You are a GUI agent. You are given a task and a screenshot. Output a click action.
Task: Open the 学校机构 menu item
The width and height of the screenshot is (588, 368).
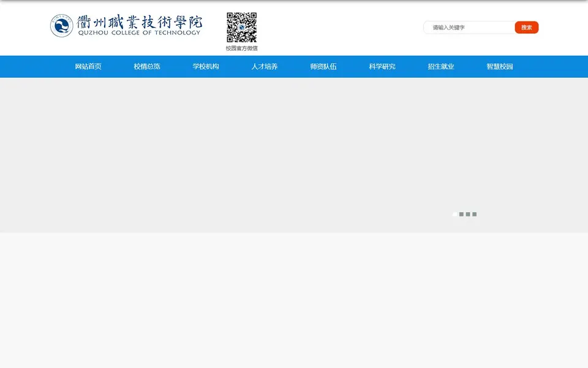(206, 66)
